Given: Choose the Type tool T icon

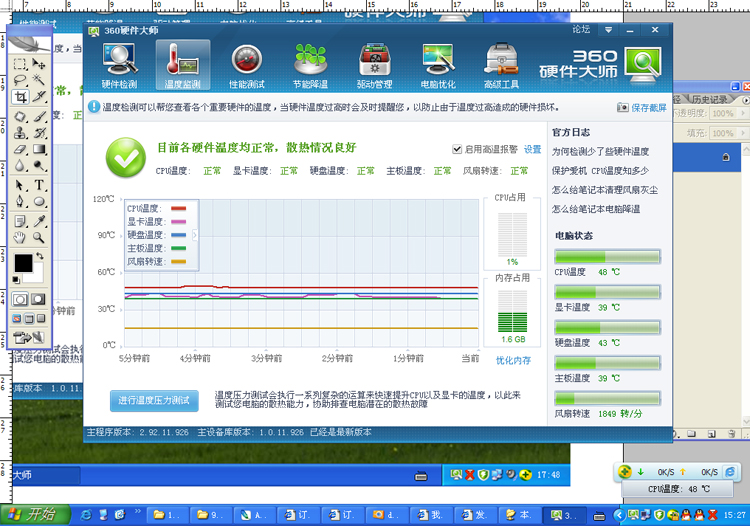Looking at the screenshot, I should coord(39,185).
